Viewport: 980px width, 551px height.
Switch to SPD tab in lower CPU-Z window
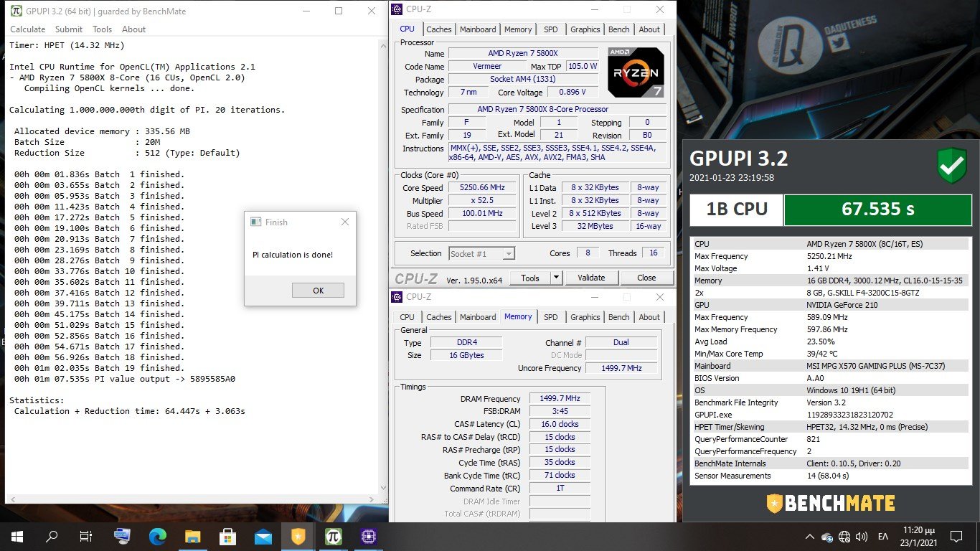[x=550, y=317]
